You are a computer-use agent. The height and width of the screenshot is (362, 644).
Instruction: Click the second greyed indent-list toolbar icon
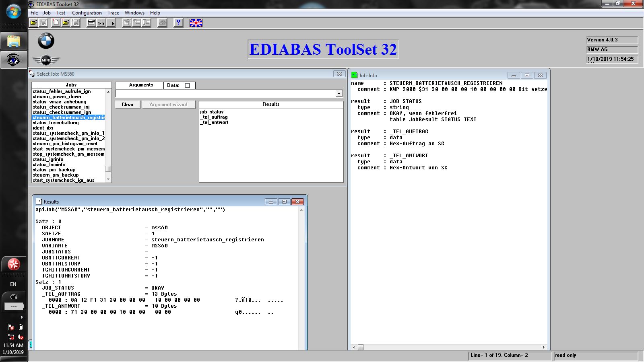pyautogui.click(x=136, y=23)
